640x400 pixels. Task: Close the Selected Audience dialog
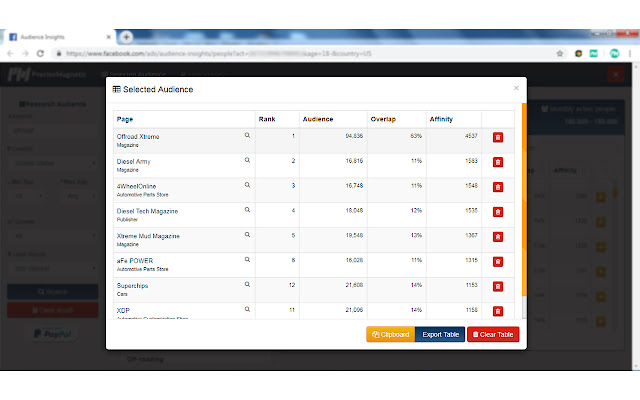(516, 88)
